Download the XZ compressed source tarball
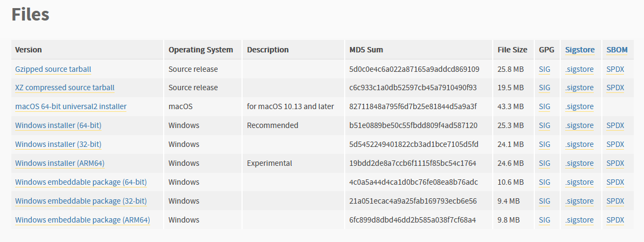This screenshot has width=644, height=242. (65, 88)
